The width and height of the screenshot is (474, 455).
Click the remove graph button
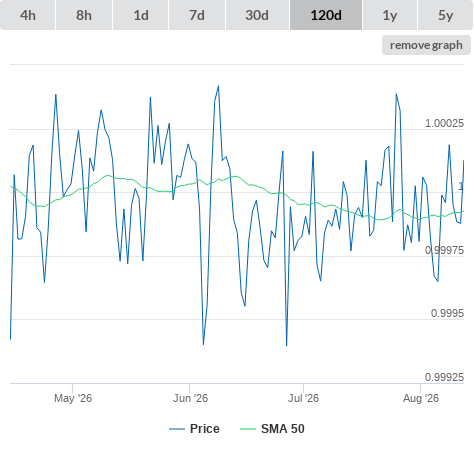pos(426,45)
